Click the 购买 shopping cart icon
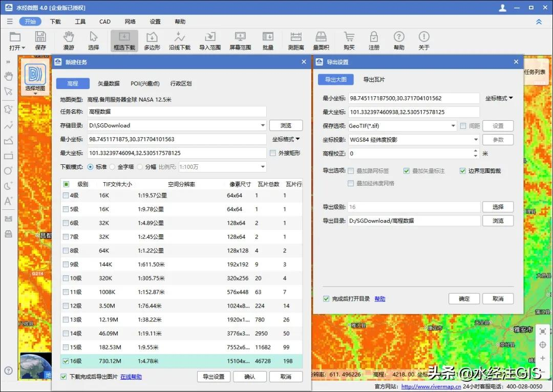 click(x=349, y=40)
